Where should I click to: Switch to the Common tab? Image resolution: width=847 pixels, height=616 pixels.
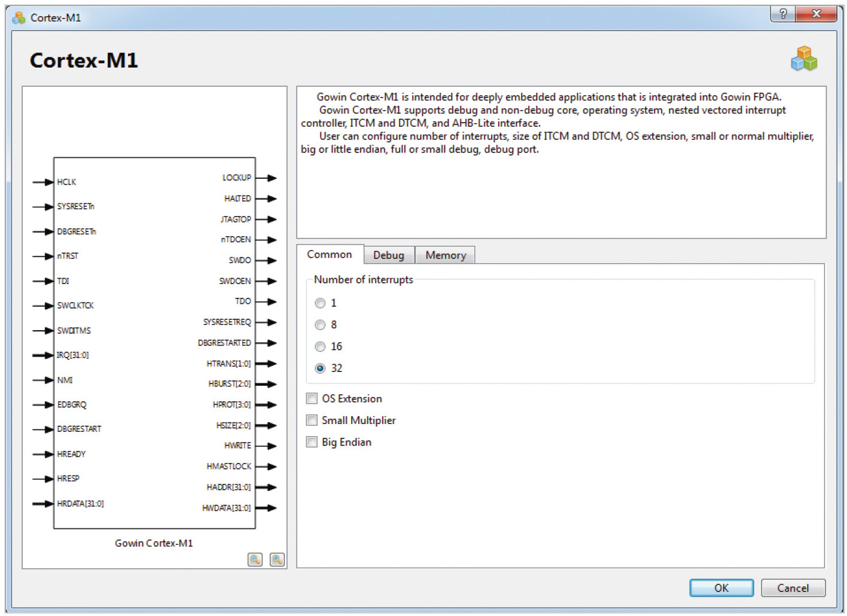click(330, 255)
